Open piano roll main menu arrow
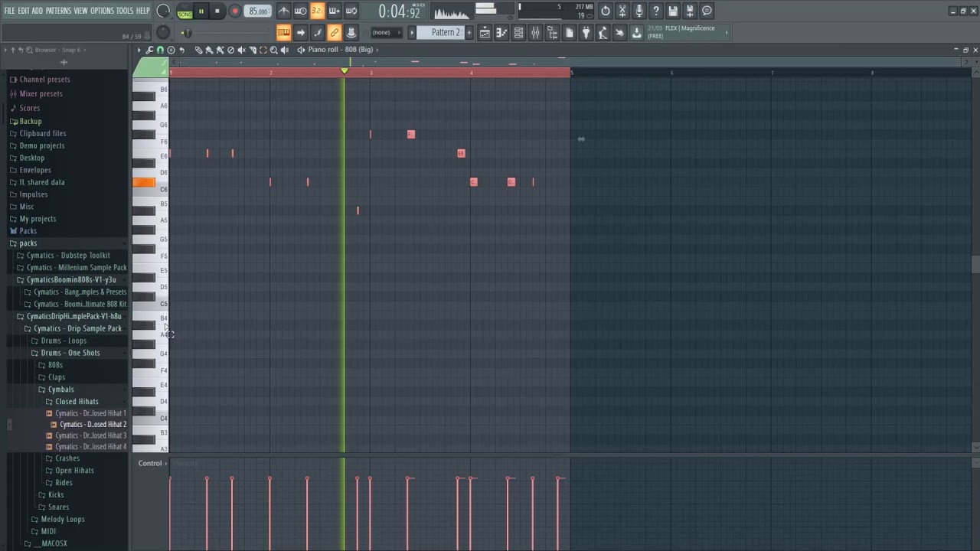Image resolution: width=980 pixels, height=551 pixels. point(139,50)
